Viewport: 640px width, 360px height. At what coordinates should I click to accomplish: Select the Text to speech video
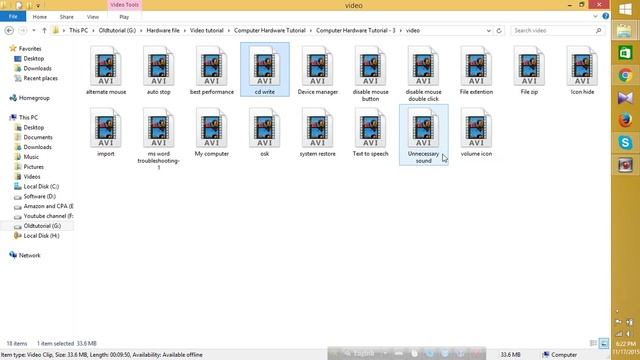[371, 133]
